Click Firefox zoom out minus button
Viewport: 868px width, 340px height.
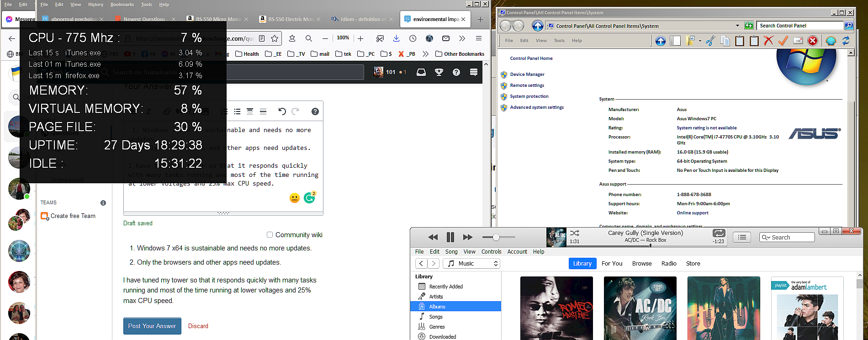(325, 38)
